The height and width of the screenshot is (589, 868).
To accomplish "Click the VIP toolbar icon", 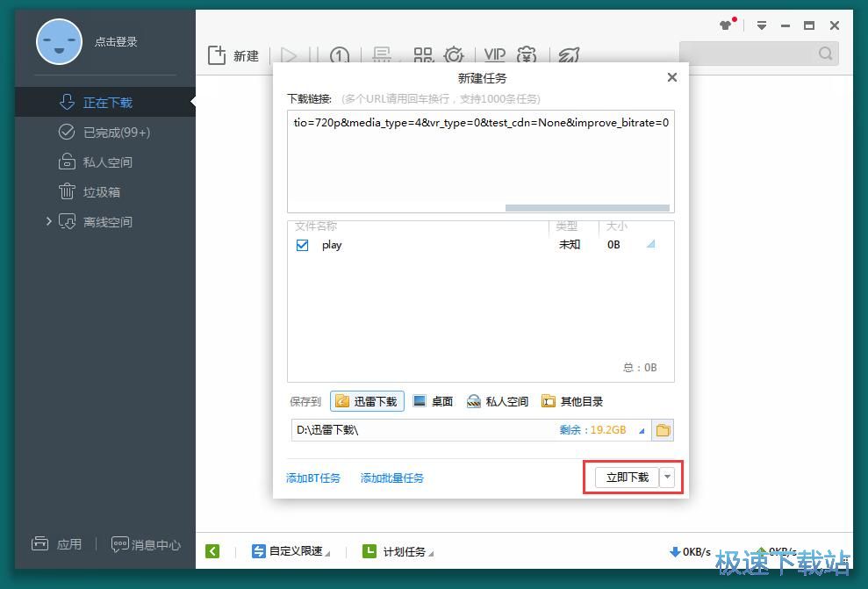I will [494, 54].
